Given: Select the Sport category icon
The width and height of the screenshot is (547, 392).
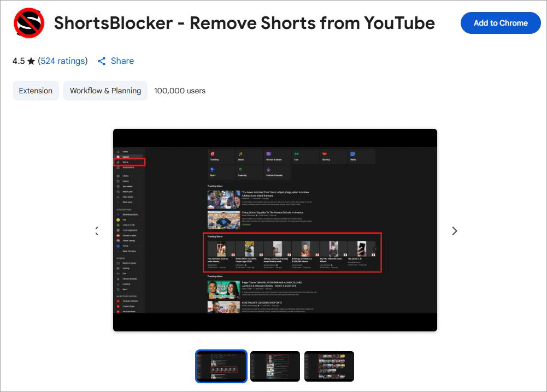Looking at the screenshot, I should pyautogui.click(x=212, y=169).
